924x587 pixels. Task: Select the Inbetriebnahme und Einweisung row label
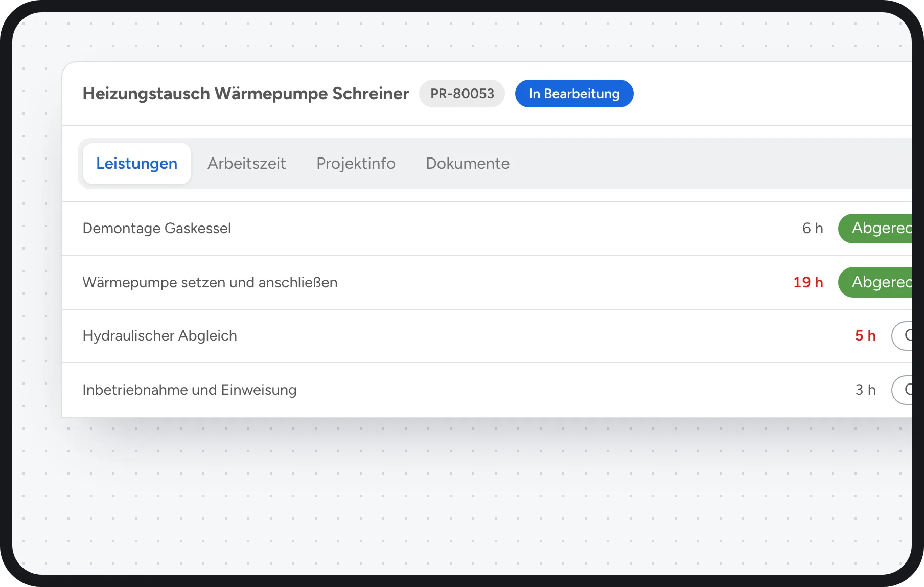(190, 390)
